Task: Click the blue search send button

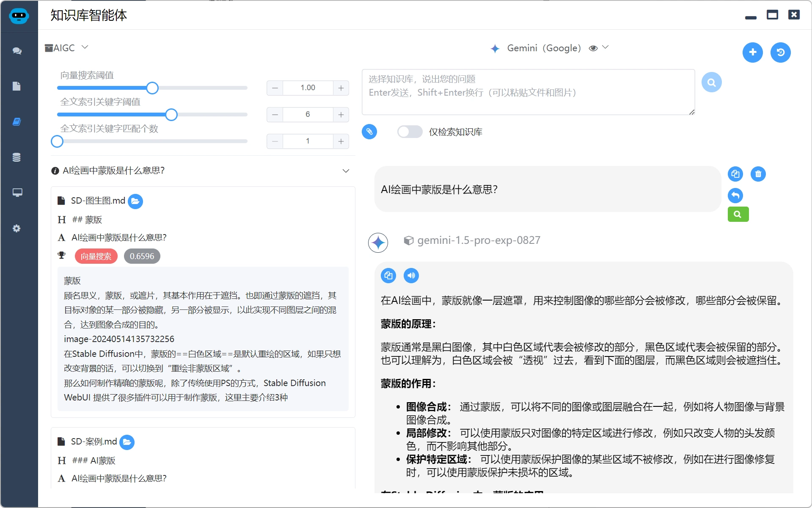Action: (x=711, y=82)
